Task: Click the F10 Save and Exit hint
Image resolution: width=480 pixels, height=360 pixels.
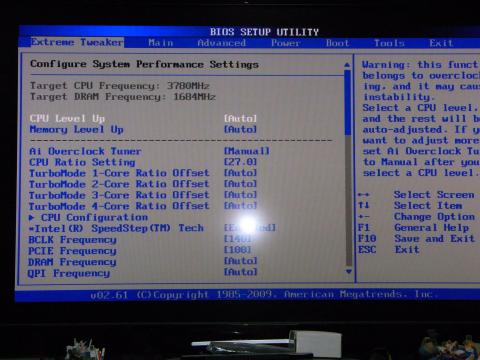Action: tap(416, 239)
